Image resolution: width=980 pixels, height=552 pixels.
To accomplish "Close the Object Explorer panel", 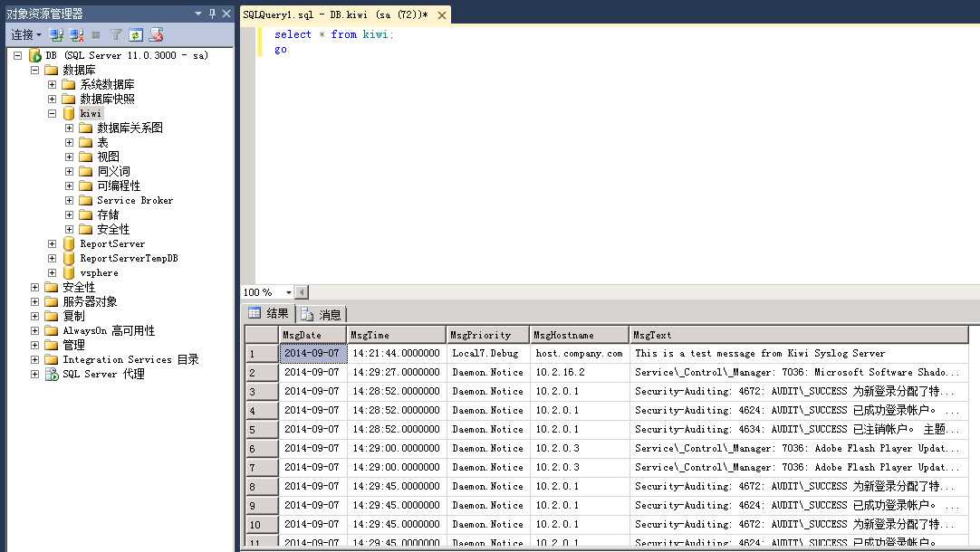I will pos(226,13).
